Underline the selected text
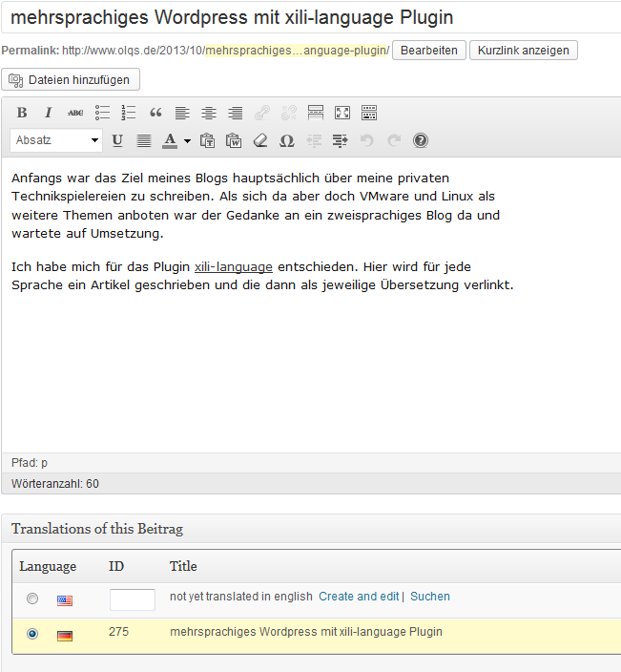This screenshot has height=672, width=621. [x=117, y=140]
